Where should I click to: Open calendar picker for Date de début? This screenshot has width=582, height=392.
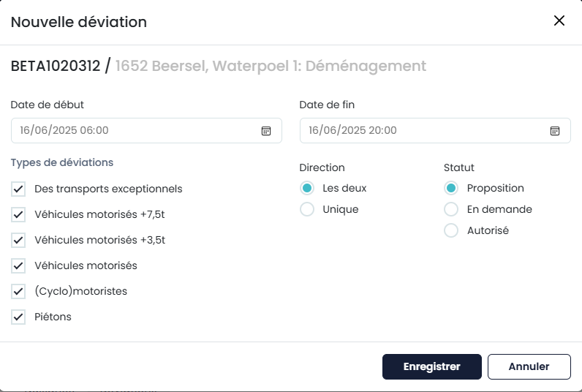266,131
